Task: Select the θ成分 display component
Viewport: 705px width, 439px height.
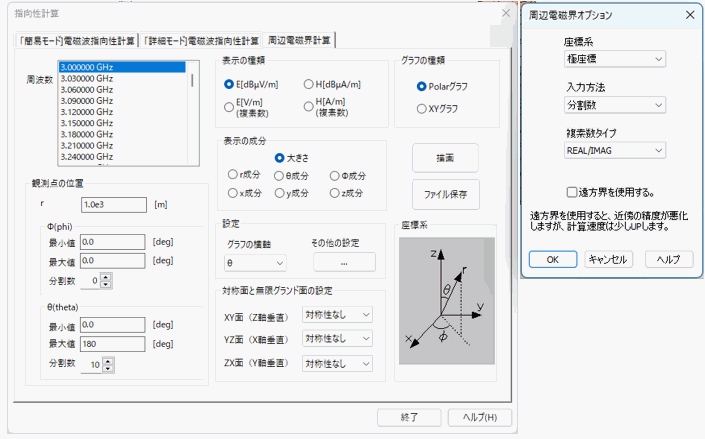Action: coord(279,175)
